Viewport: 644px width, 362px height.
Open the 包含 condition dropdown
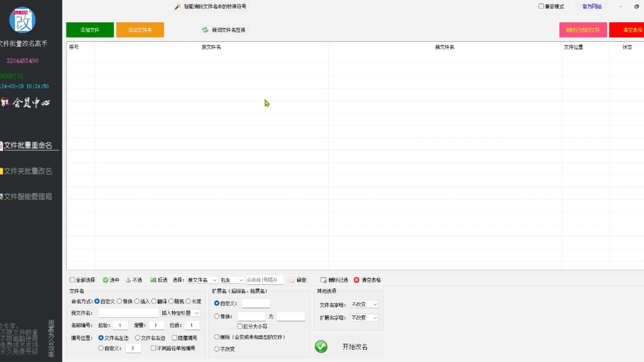[232, 280]
